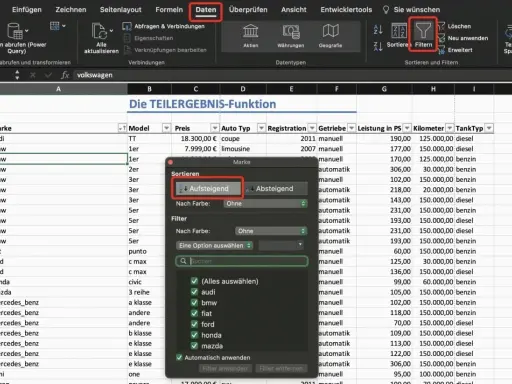Open the TankTyp filter dropdown
Image resolution: width=512 pixels, height=384 pixels.
(489, 128)
